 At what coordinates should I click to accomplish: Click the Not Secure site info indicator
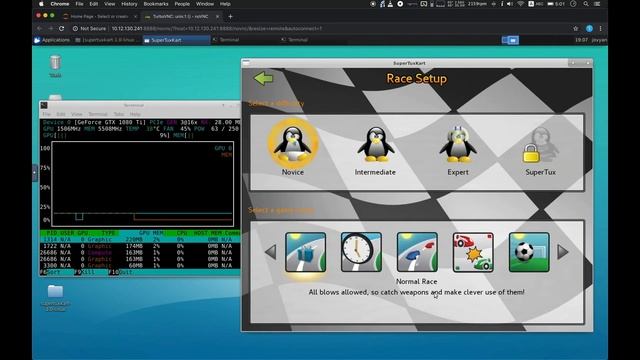pos(89,29)
